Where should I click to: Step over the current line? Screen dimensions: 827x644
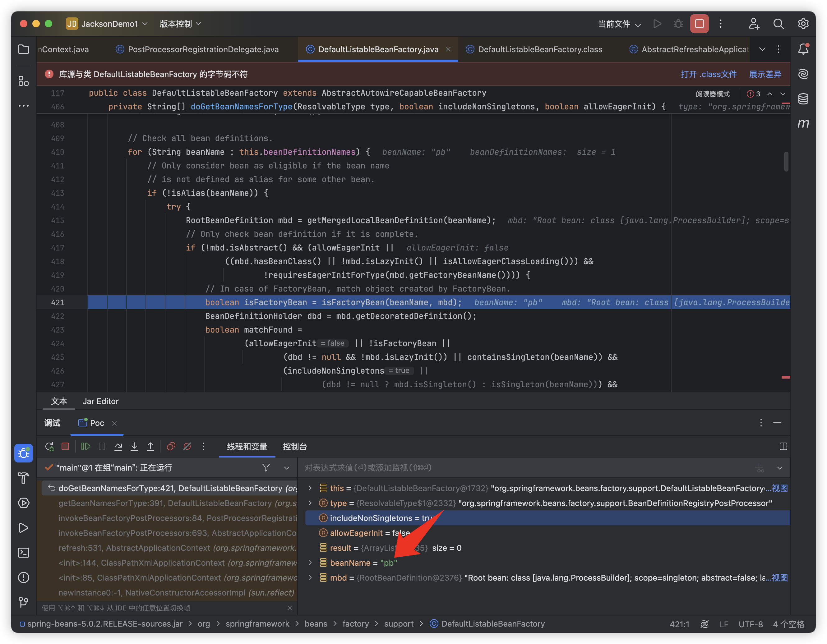click(x=118, y=446)
